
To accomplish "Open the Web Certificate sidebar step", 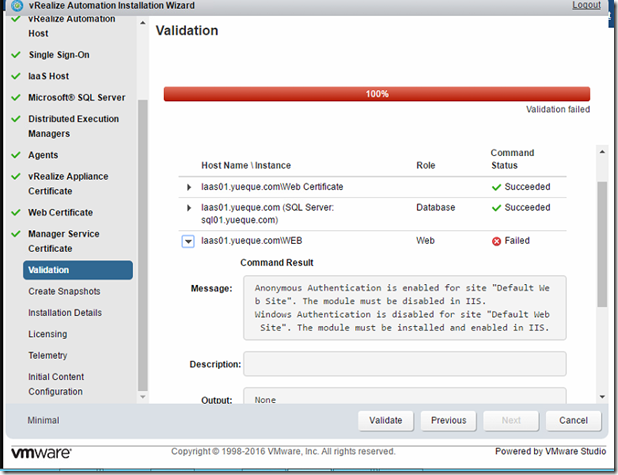I will (x=60, y=212).
